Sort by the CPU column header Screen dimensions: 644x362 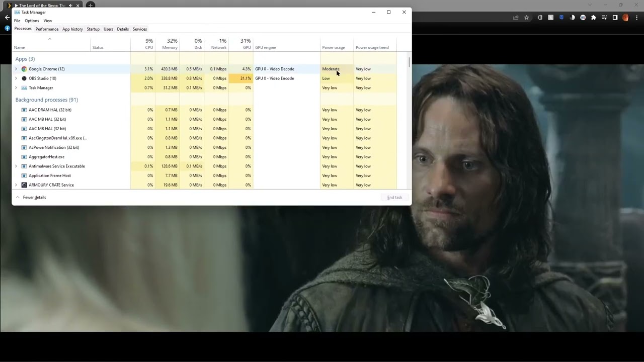(x=143, y=44)
